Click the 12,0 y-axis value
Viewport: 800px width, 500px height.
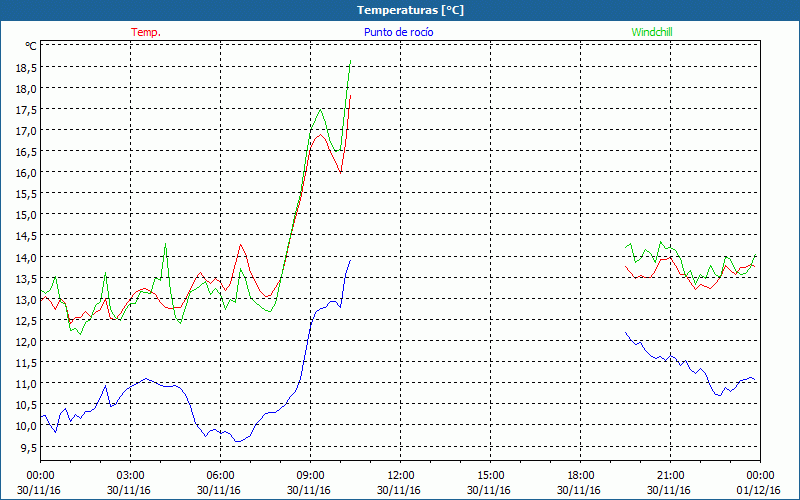pos(26,341)
